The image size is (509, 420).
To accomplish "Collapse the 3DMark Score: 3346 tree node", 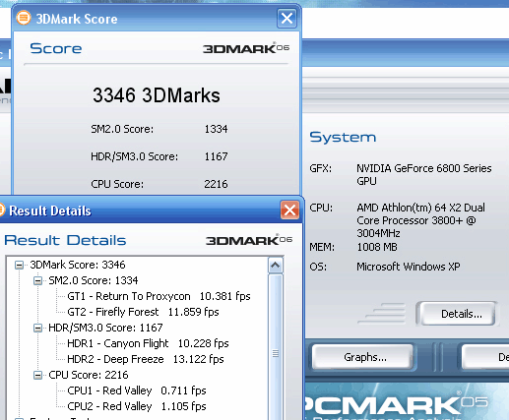I will coord(20,265).
